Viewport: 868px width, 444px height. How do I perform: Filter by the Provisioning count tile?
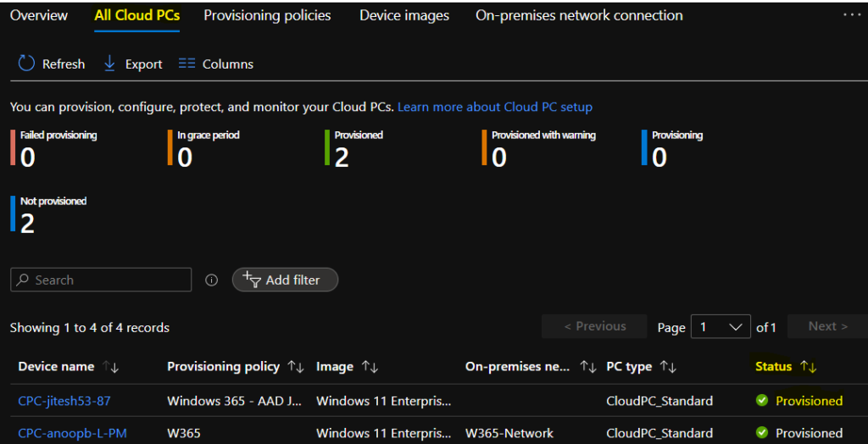[672, 148]
